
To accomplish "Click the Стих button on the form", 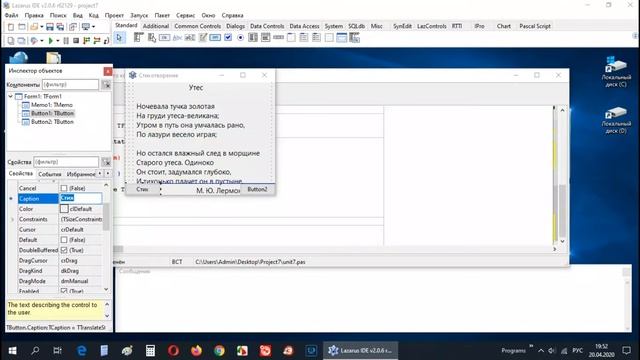I will [x=143, y=189].
